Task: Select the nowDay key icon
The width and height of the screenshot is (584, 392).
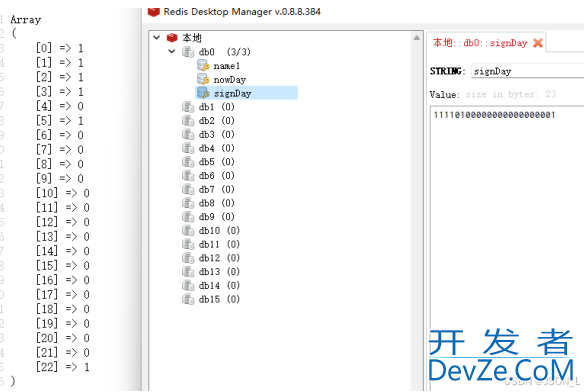Action: pyautogui.click(x=203, y=79)
